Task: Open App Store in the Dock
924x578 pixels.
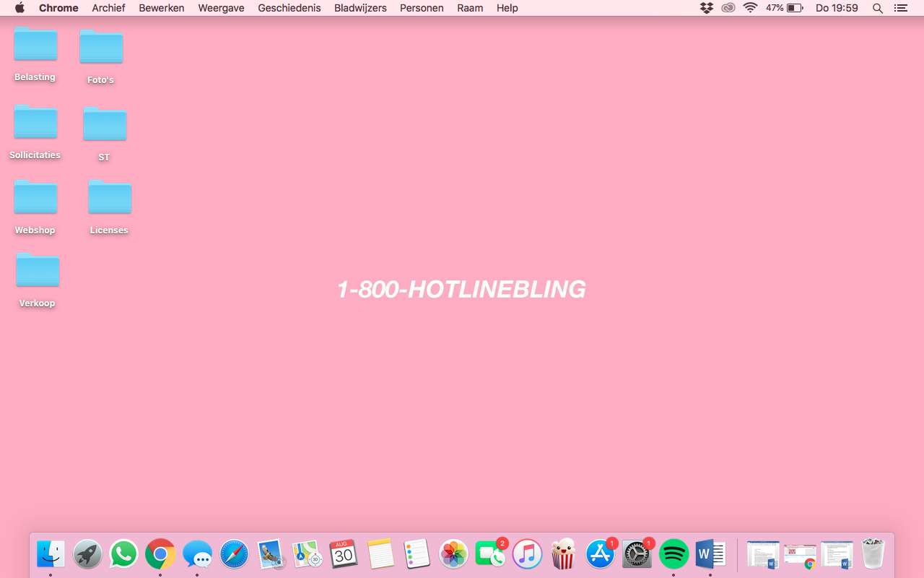Action: pos(601,554)
